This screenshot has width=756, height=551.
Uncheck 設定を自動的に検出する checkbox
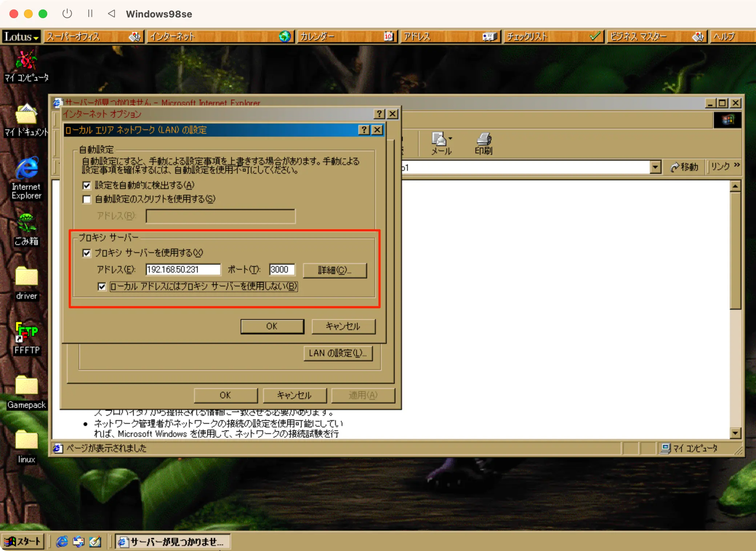(x=87, y=185)
